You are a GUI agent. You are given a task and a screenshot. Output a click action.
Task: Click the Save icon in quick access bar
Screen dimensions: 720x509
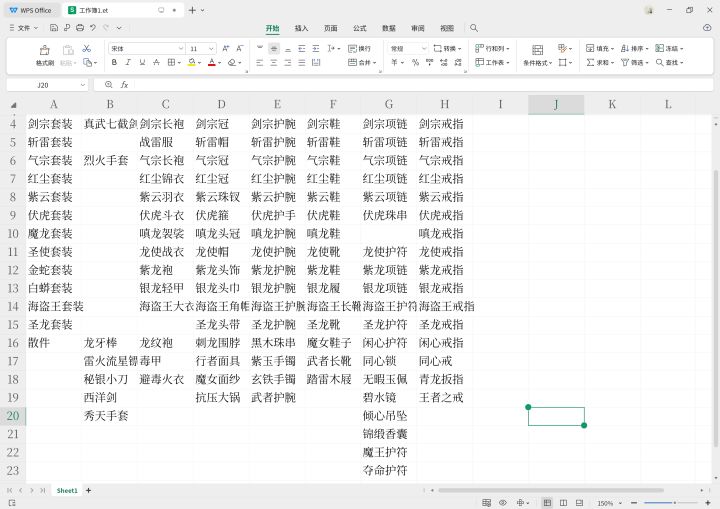[54, 28]
